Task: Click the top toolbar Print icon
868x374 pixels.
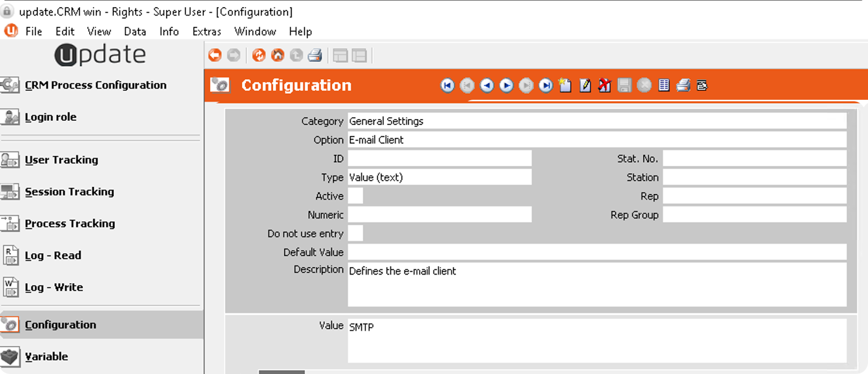Action: tap(315, 55)
